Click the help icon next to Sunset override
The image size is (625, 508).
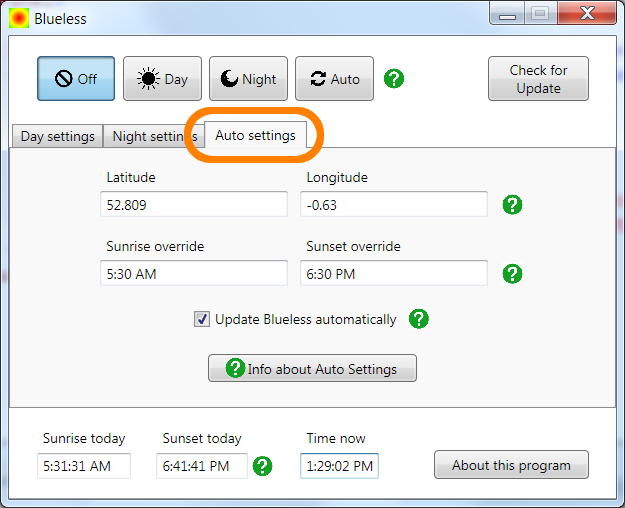512,274
